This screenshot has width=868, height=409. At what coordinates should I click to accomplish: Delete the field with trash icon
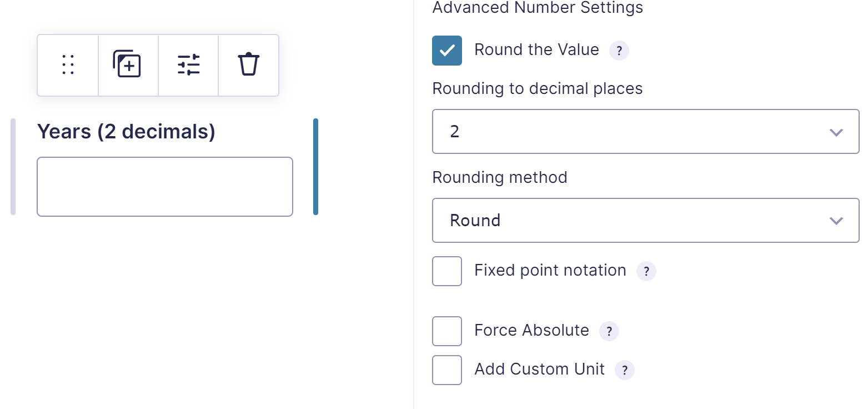point(248,65)
